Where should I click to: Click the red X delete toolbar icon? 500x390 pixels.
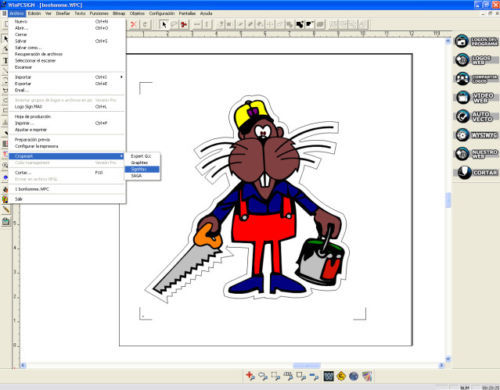133,24
